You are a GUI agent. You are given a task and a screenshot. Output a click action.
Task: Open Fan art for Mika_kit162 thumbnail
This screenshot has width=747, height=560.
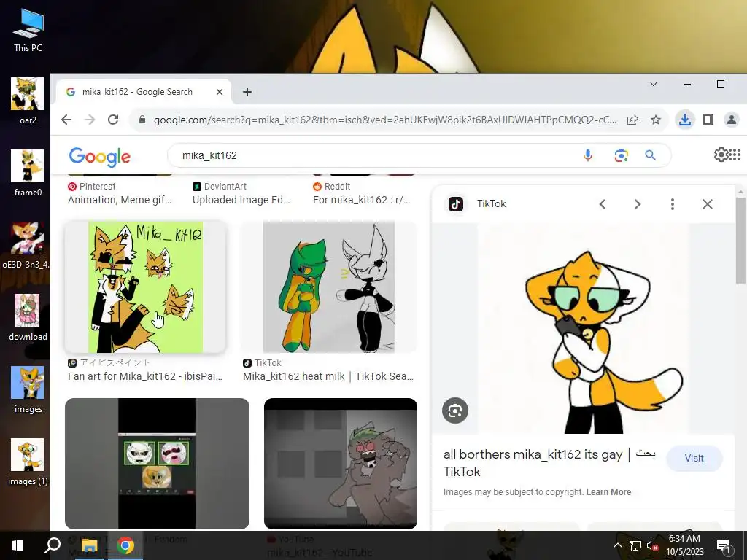click(x=145, y=287)
